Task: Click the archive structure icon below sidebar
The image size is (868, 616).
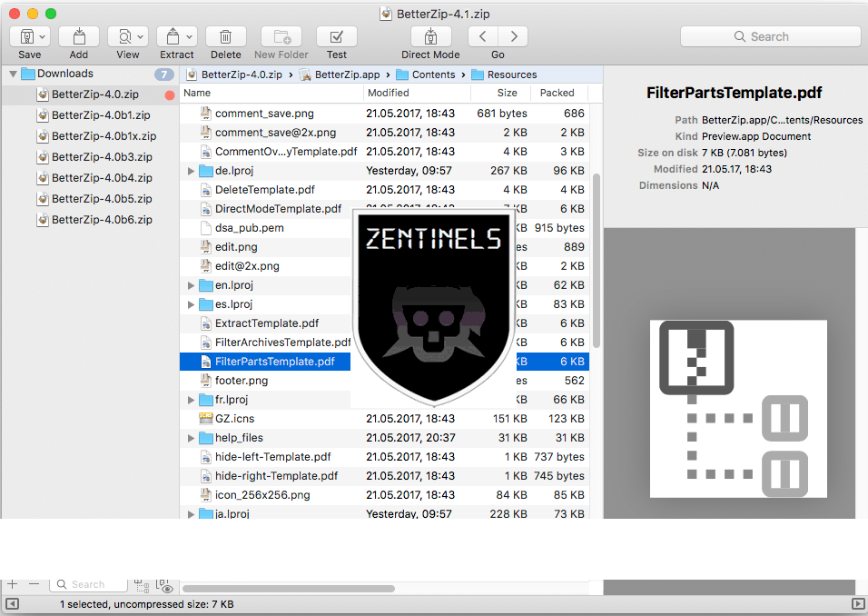Action: point(143,585)
